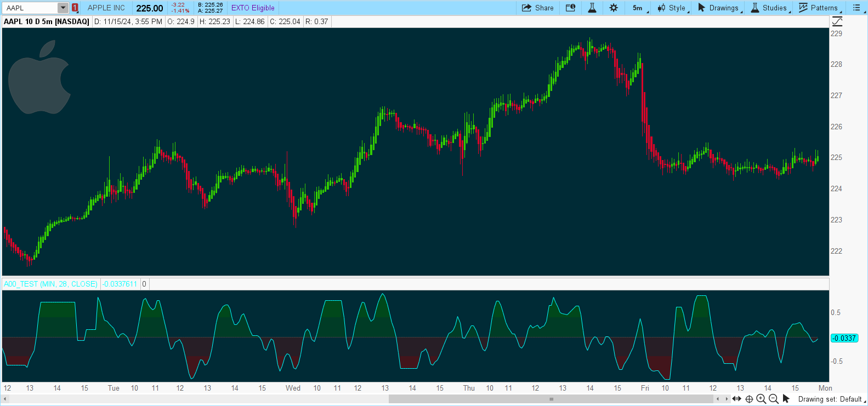Open the Patterns menu
The width and height of the screenshot is (868, 406).
click(x=819, y=8)
